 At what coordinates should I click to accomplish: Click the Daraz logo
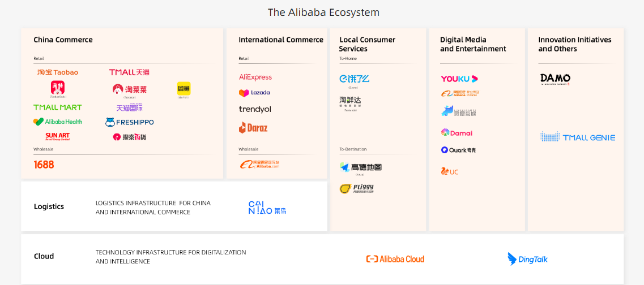tap(253, 128)
